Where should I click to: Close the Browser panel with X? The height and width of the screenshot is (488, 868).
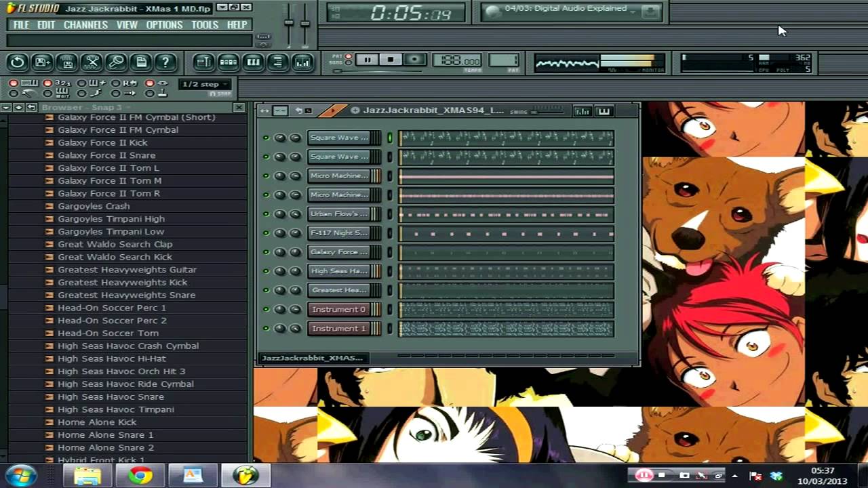click(239, 107)
